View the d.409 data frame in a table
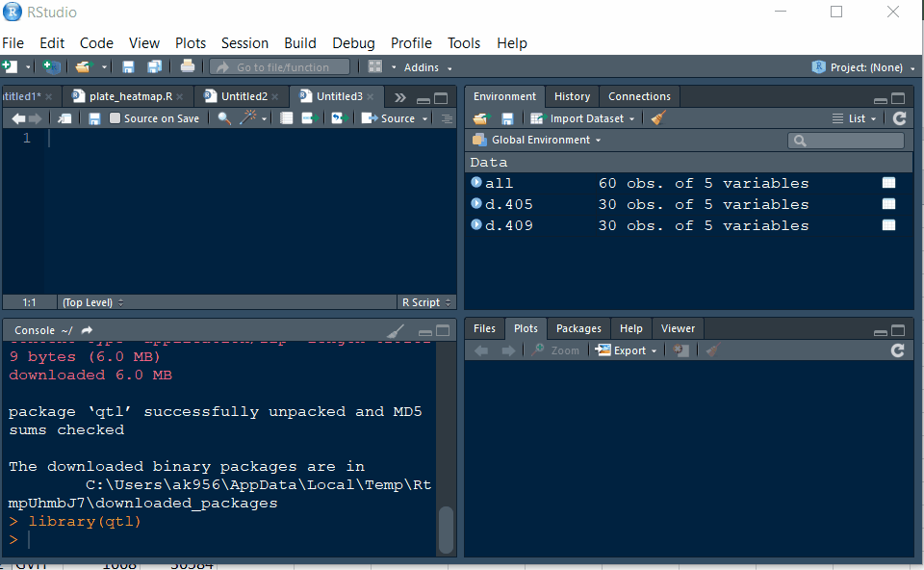Viewport: 924px width, 570px height. [x=888, y=225]
